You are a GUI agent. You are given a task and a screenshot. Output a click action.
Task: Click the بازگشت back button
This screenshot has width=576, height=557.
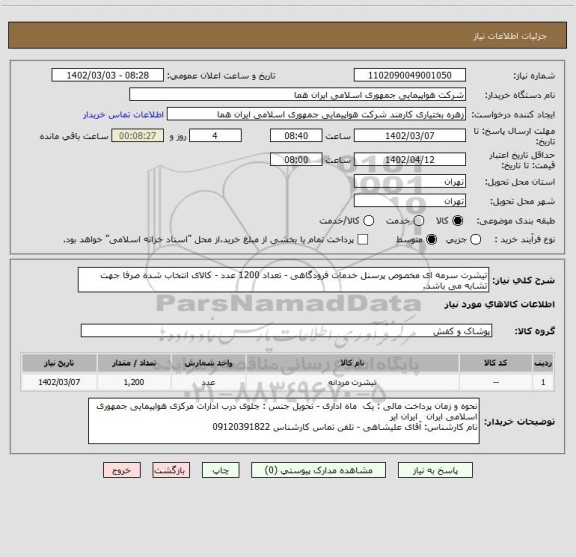pos(171,470)
